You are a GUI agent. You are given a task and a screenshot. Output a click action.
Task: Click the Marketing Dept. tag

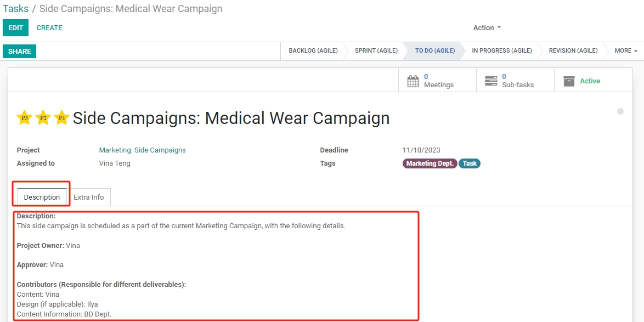point(430,163)
